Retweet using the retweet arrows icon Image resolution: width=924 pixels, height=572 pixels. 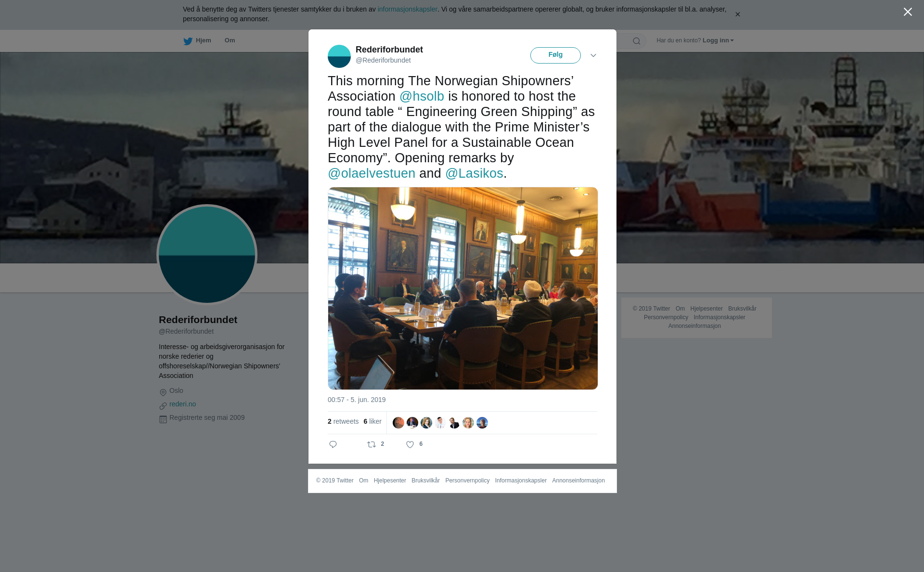372,444
